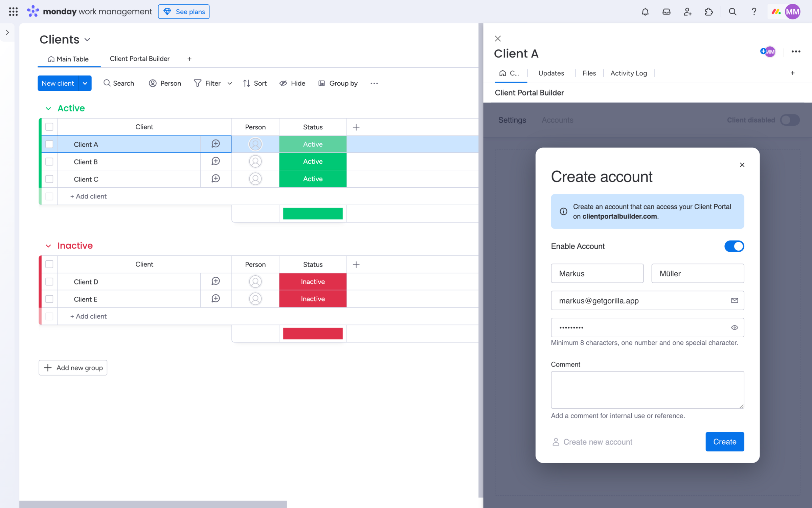
Task: Collapse the Active group
Action: tap(48, 108)
